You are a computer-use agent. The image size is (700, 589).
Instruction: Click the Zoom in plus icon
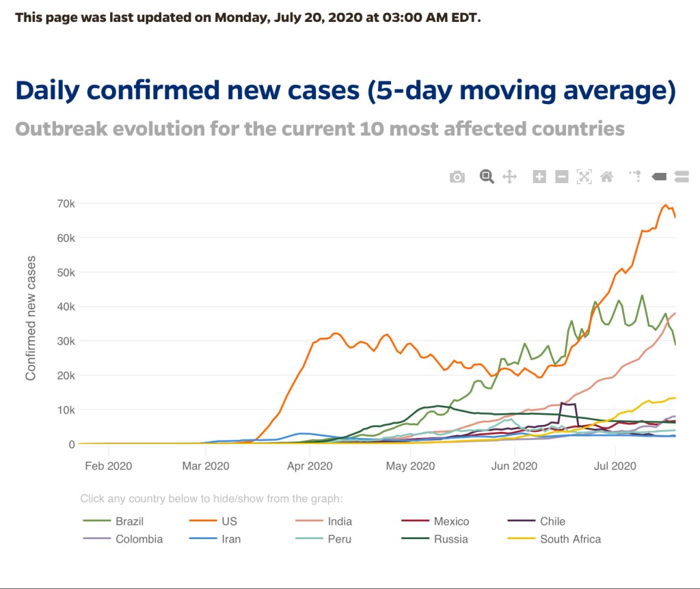tap(539, 177)
